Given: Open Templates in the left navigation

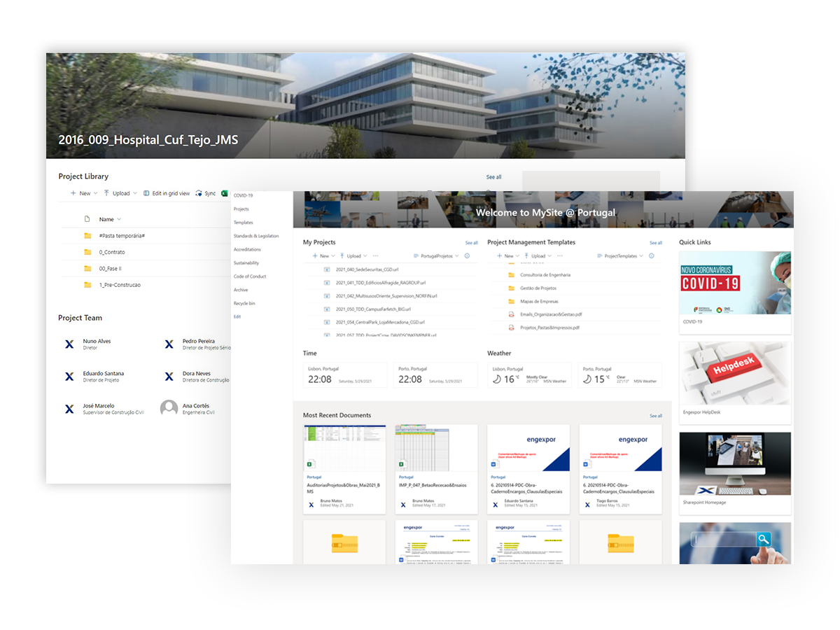Looking at the screenshot, I should (x=243, y=223).
